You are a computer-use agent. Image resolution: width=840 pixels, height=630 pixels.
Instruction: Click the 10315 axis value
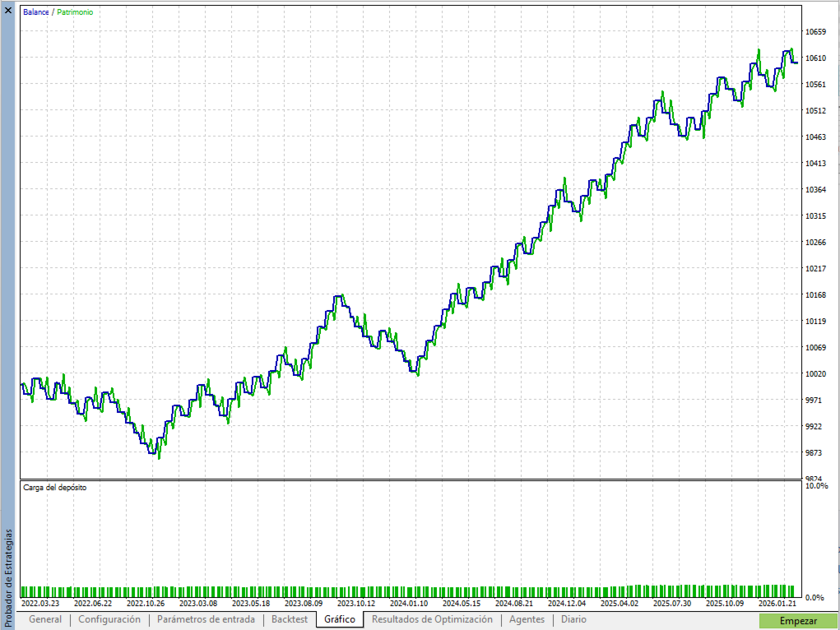[x=815, y=215]
